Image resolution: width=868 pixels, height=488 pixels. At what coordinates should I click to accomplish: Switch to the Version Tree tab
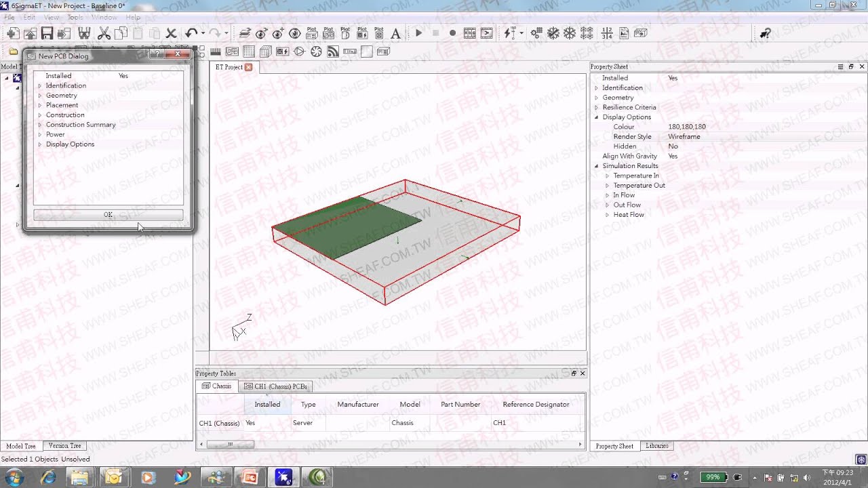[64, 446]
